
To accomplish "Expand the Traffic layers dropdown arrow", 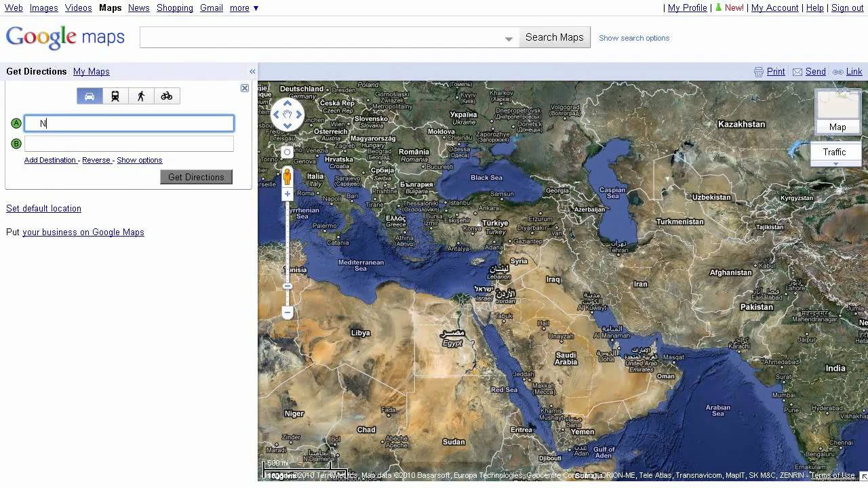I will click(835, 163).
